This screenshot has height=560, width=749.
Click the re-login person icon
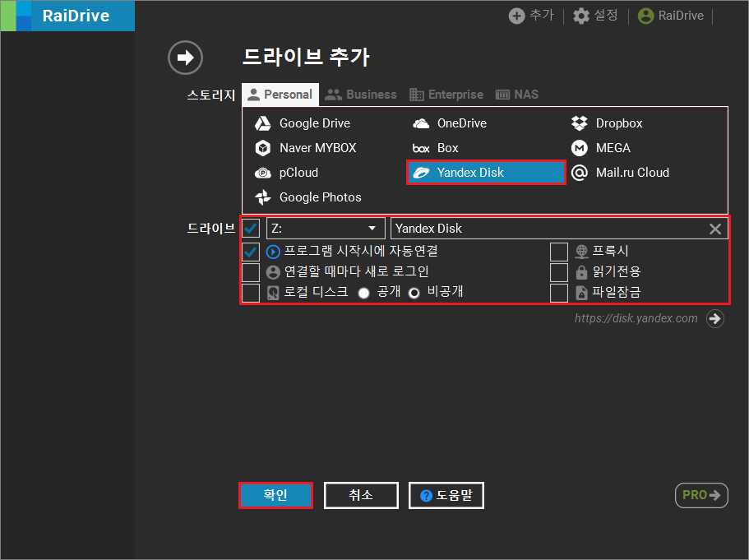click(x=273, y=272)
